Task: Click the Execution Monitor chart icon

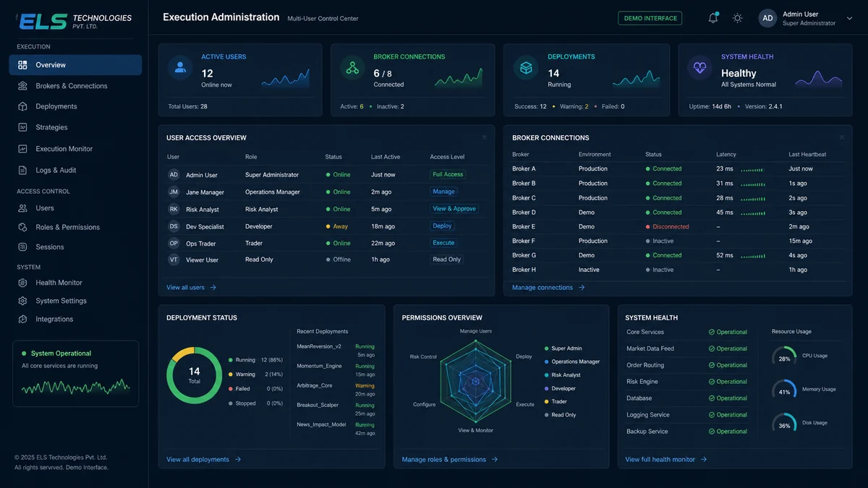Action: (x=22, y=149)
